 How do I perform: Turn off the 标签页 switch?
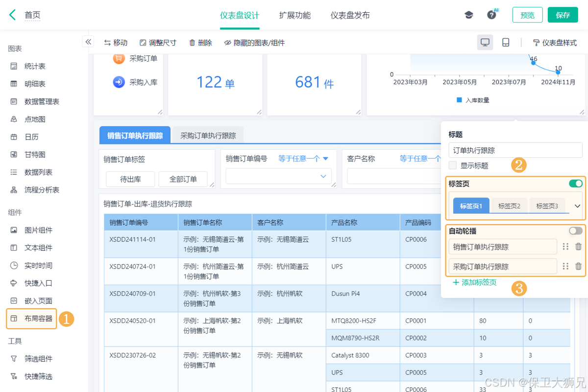pos(576,183)
